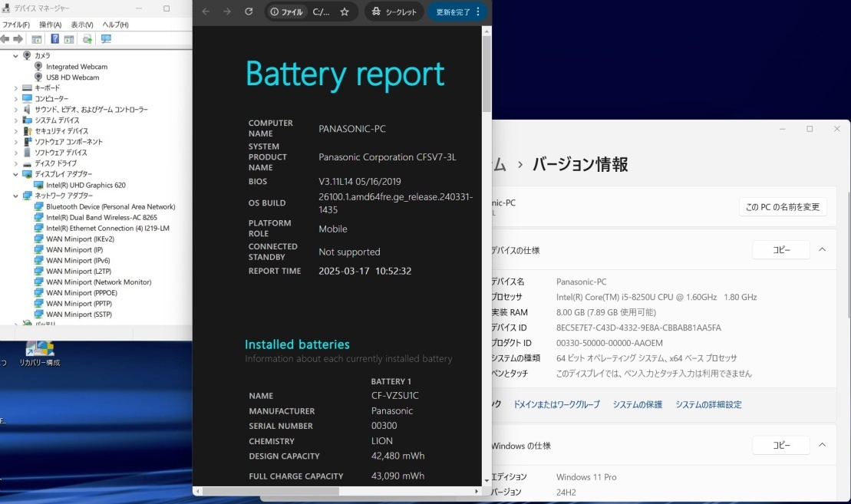Click the show/hide action pane toolbar icon
Image resolution: width=851 pixels, height=504 pixels.
pos(69,39)
